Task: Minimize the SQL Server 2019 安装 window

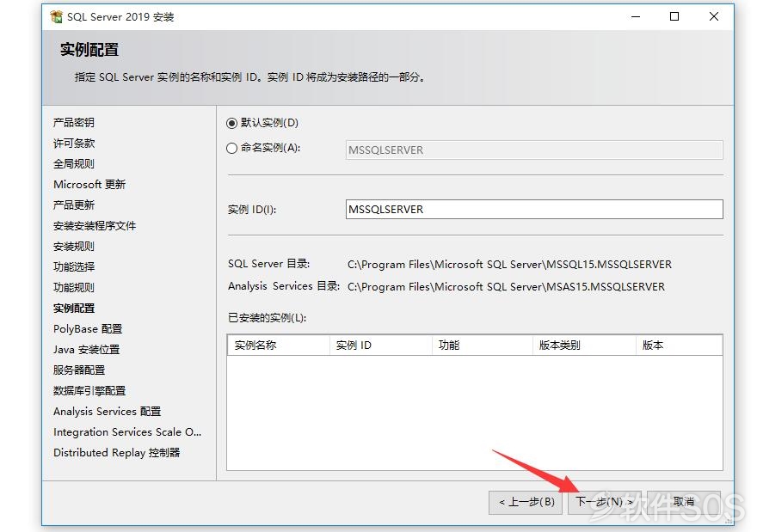Action: coord(636,17)
